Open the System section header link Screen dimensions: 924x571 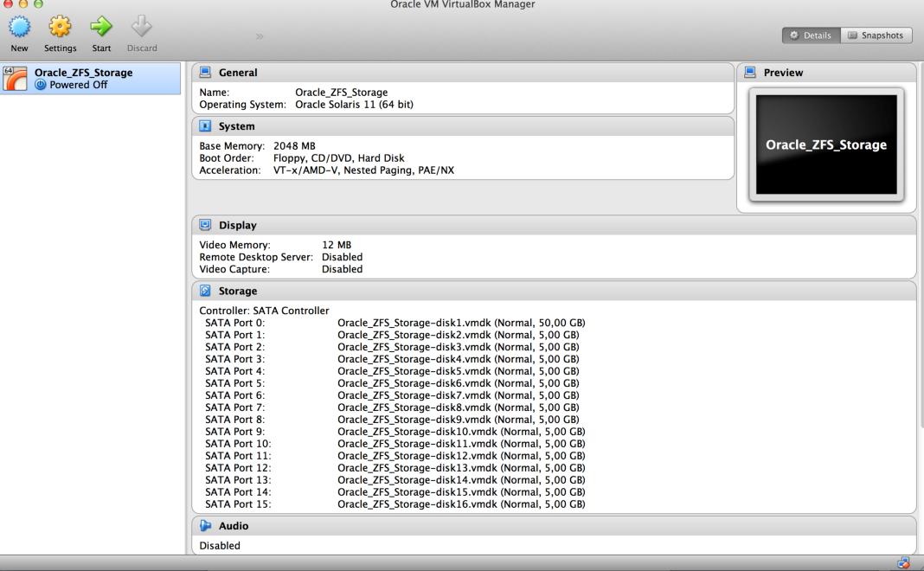237,126
